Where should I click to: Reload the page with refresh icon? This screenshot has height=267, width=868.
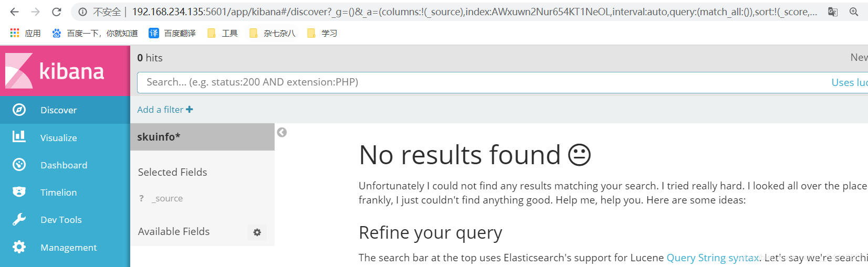click(x=57, y=12)
